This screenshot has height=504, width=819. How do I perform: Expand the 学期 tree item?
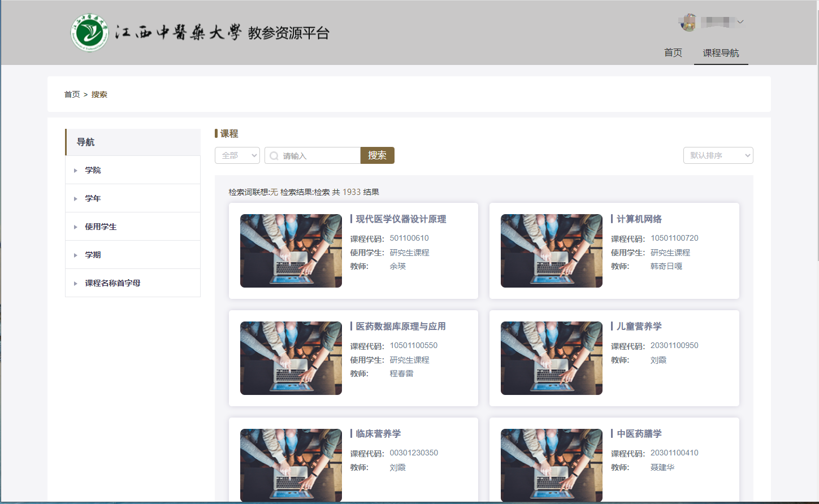point(93,255)
